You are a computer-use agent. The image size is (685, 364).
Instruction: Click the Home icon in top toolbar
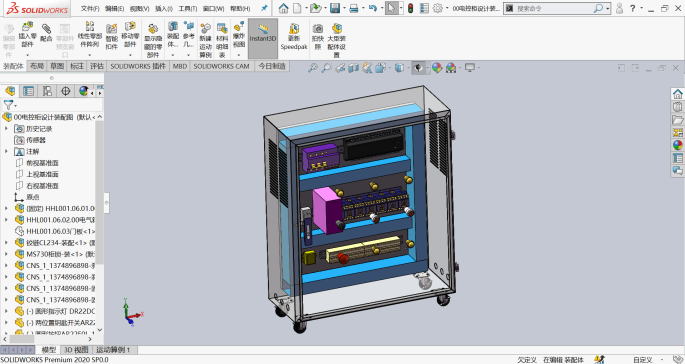284,8
